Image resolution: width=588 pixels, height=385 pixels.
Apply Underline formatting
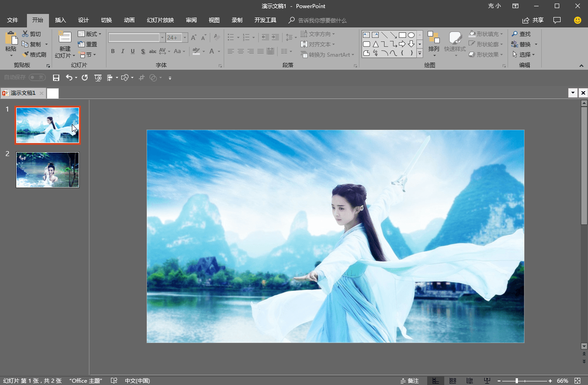[133, 51]
